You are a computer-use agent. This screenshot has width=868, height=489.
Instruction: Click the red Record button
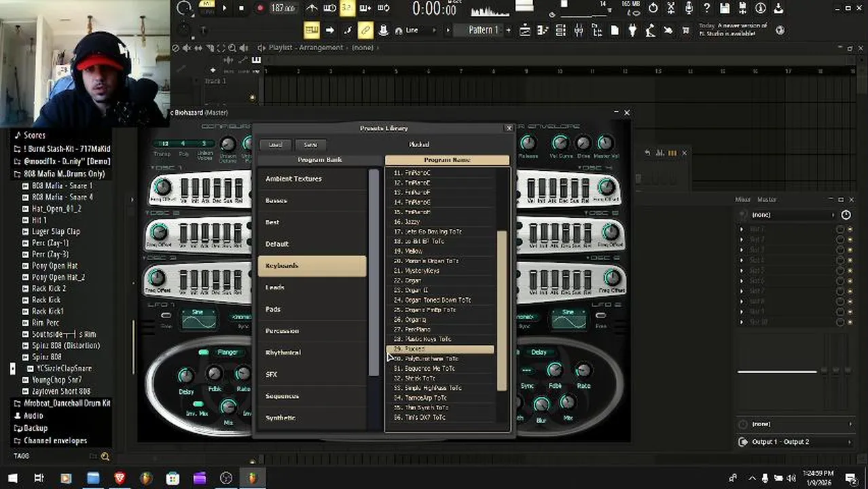coord(259,8)
